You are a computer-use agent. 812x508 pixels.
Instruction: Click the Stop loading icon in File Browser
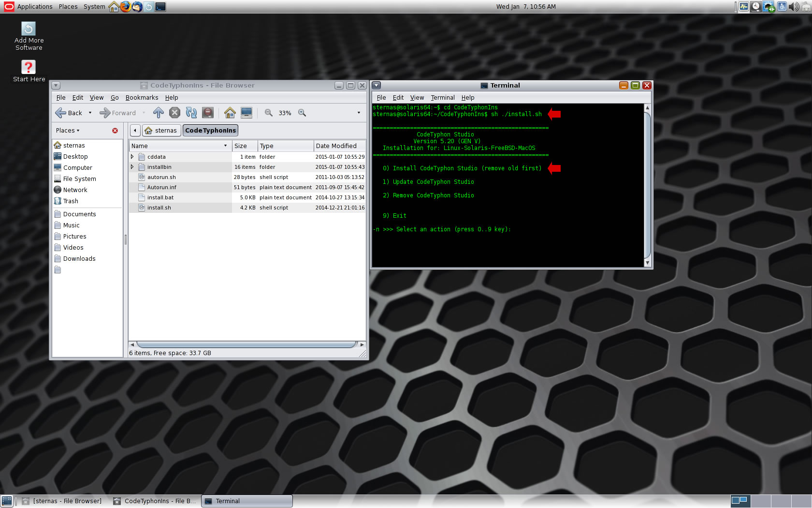174,113
